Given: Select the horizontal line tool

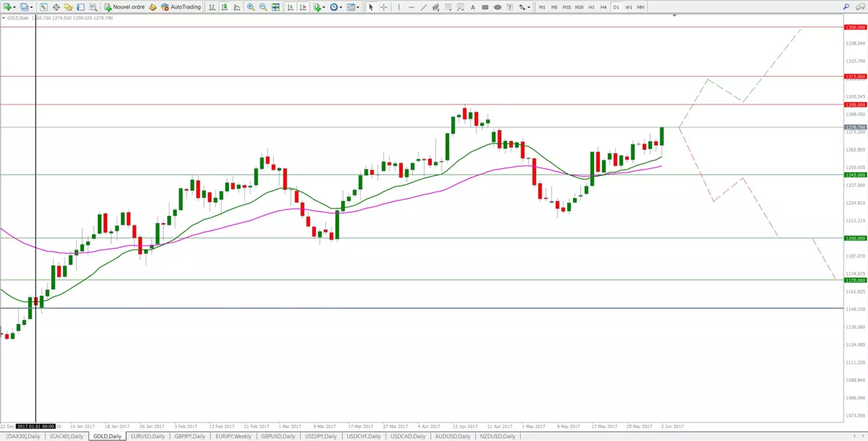Looking at the screenshot, I should coord(412,7).
